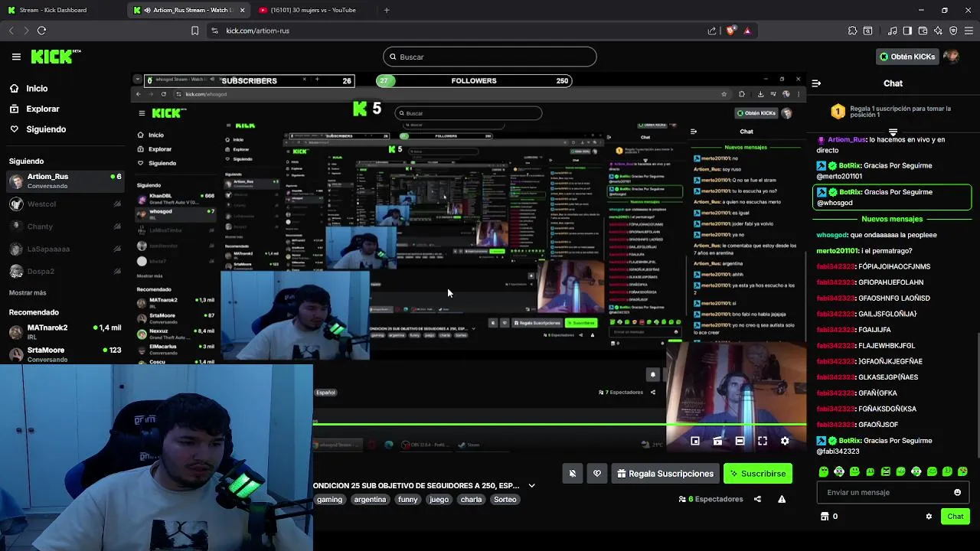Open the Westcol channel in sidebar

(65, 204)
